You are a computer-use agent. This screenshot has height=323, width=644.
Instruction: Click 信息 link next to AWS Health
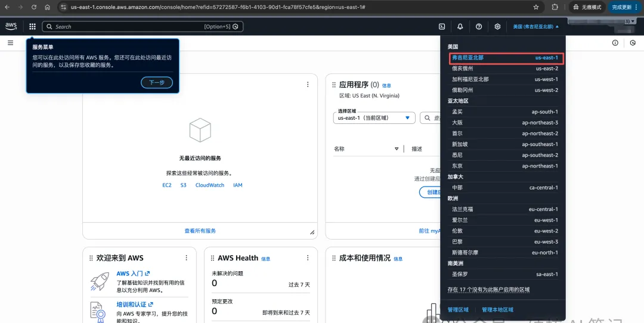[x=266, y=259]
